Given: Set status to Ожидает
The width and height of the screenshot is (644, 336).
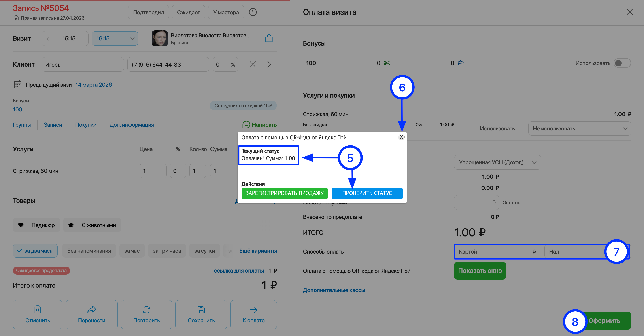Looking at the screenshot, I should pos(189,12).
